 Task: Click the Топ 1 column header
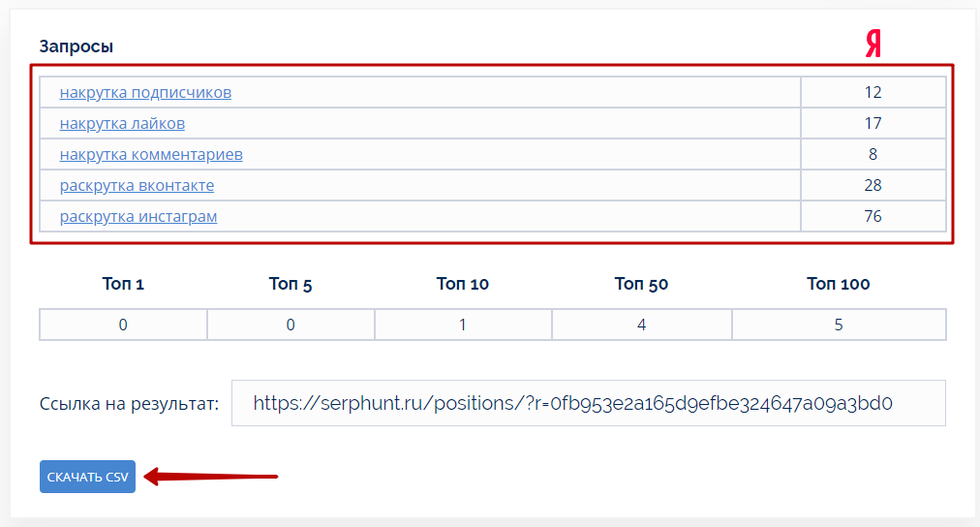click(x=123, y=284)
